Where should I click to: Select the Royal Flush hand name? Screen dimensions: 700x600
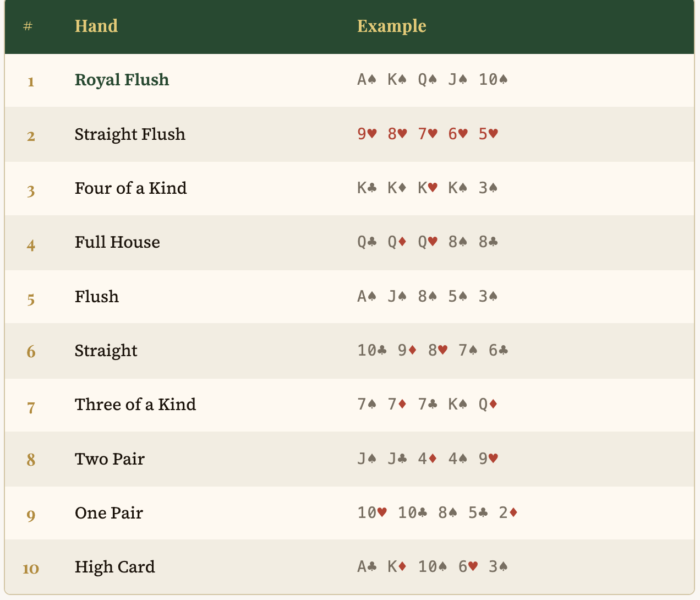[122, 80]
